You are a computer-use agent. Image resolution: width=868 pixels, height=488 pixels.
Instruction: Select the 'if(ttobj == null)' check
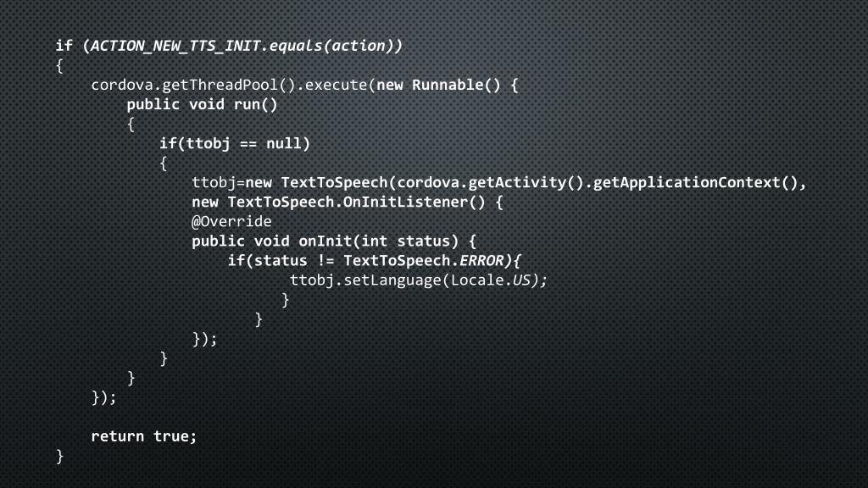tap(235, 144)
